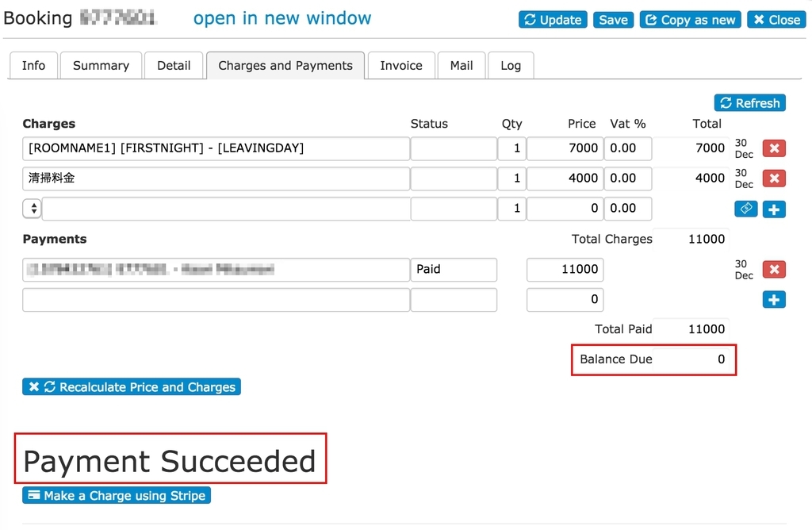Open charge template selector dropdown
Screen dimensions: 812x530
[32, 209]
